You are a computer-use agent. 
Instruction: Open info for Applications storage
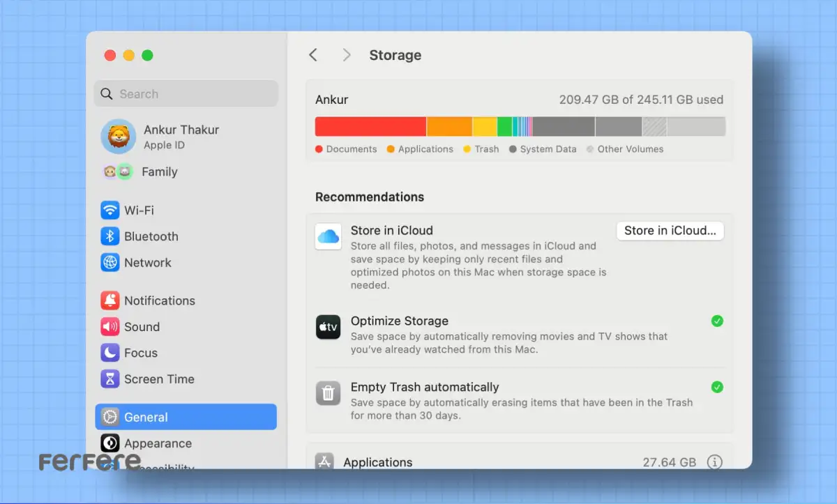(x=715, y=461)
